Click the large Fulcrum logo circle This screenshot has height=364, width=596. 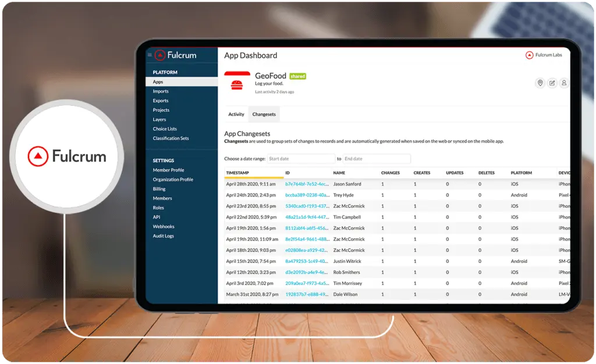click(68, 156)
